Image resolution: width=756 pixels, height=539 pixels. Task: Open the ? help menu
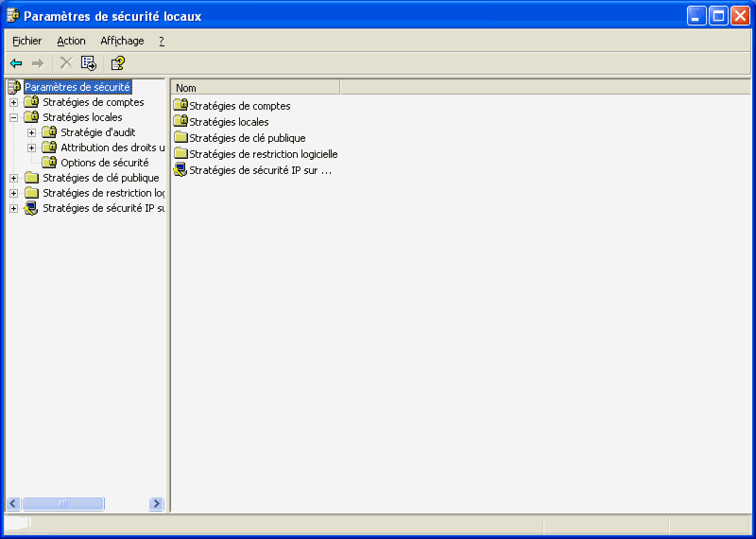[162, 41]
